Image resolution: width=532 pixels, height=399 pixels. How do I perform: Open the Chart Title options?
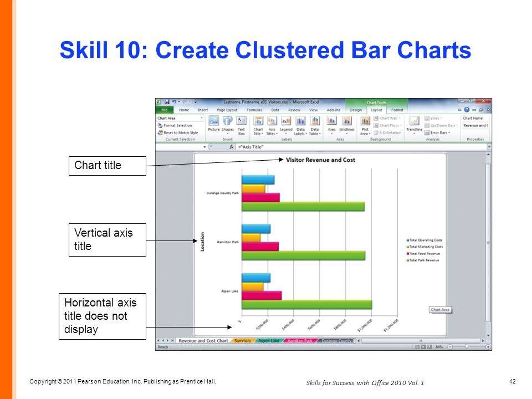click(258, 126)
